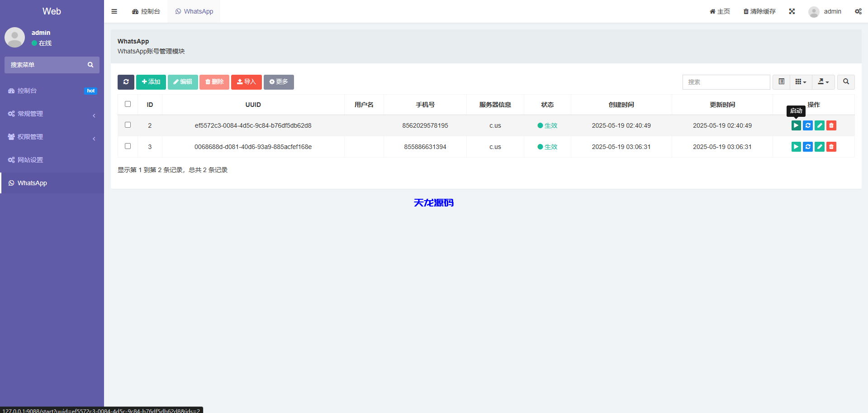Click the dark table refresh button in toolbar
This screenshot has height=413, width=868.
tap(126, 82)
